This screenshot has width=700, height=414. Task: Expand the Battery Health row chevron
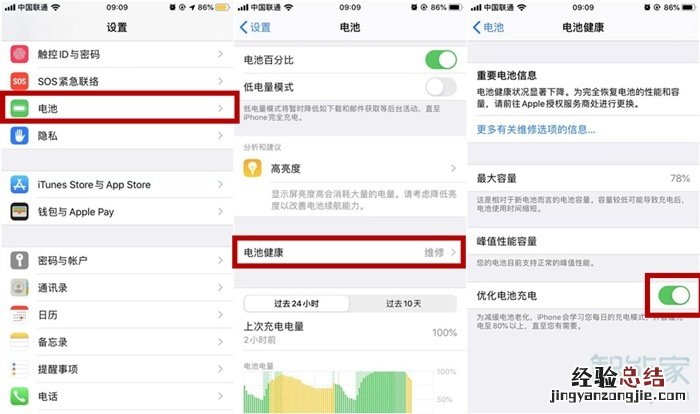coord(453,252)
